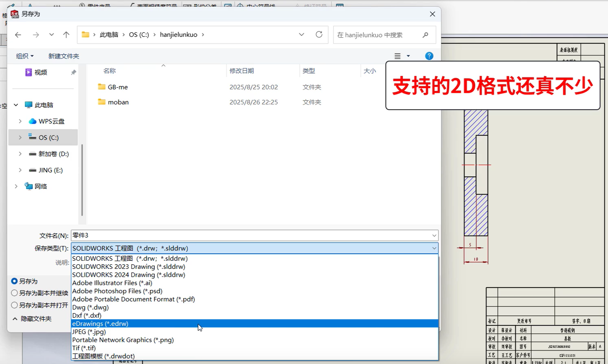608x364 pixels.
Task: Open the GB-me folder
Action: [117, 87]
